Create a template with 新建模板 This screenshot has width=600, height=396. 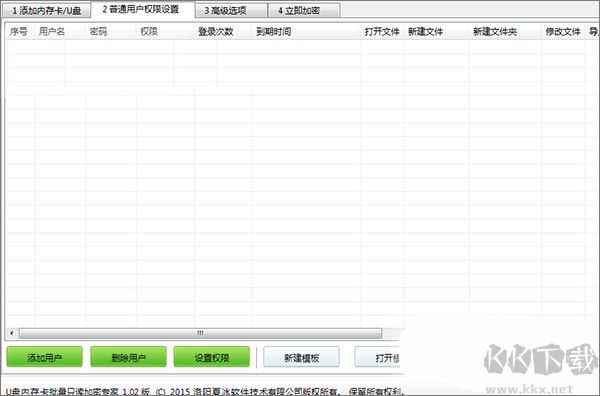click(301, 357)
